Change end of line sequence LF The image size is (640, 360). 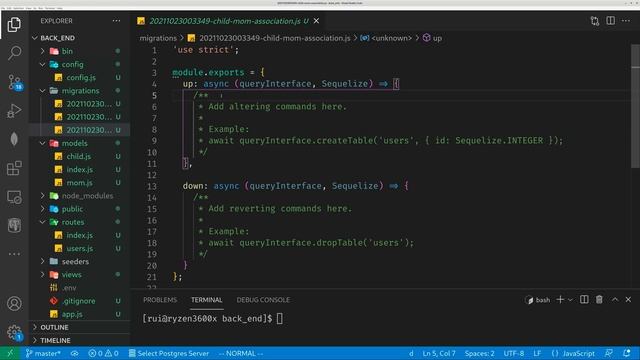tap(537, 353)
